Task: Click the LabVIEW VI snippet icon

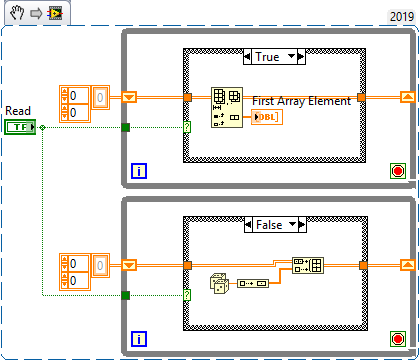Action: [55, 13]
